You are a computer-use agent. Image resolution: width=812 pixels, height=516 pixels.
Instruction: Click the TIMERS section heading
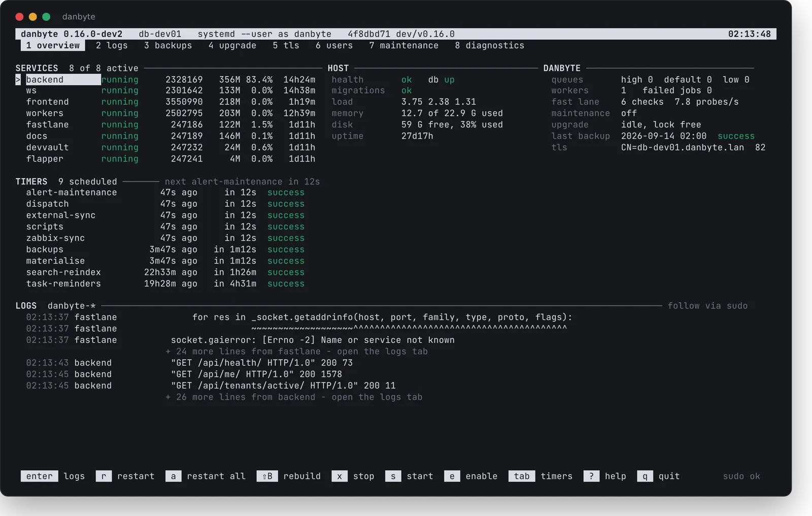click(31, 182)
